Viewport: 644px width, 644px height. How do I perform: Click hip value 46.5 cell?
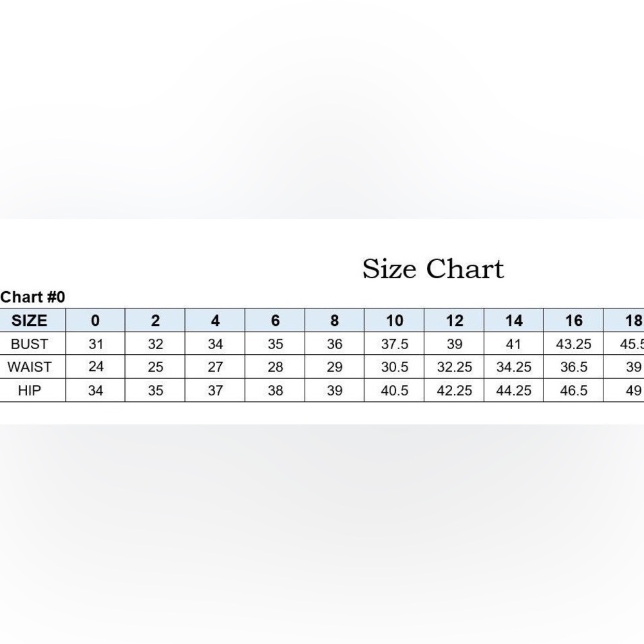pos(574,390)
